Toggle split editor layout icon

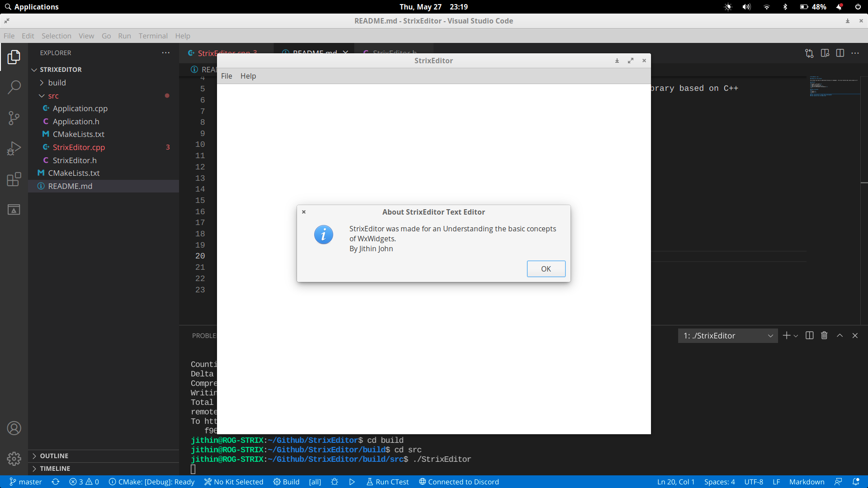840,53
